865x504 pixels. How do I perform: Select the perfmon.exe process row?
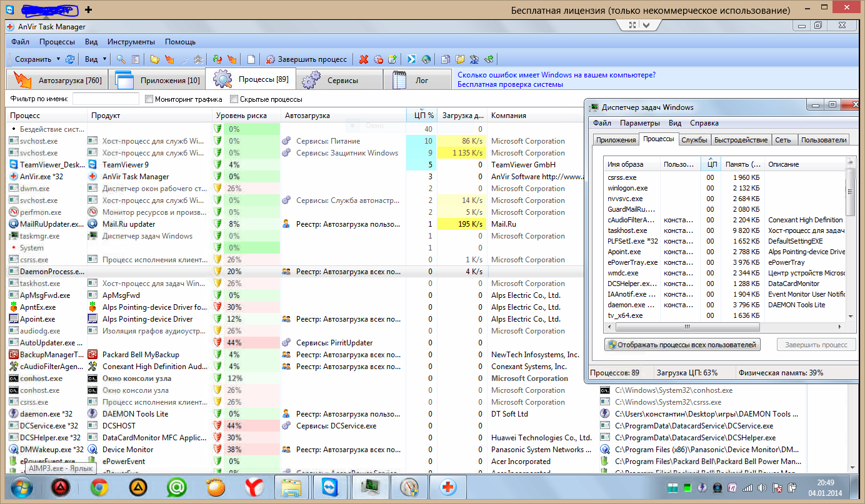point(296,212)
